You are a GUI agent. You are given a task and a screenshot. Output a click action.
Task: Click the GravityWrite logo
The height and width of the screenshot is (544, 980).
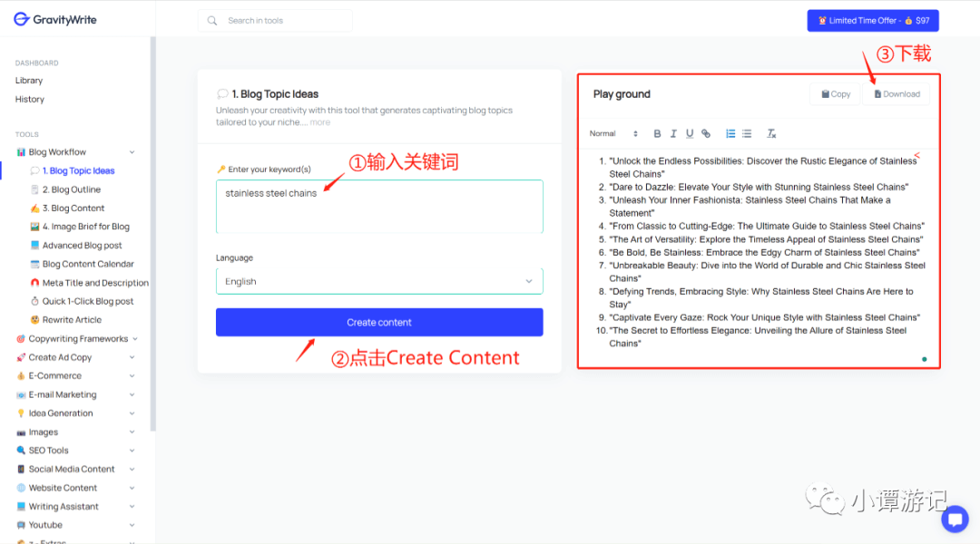point(55,19)
